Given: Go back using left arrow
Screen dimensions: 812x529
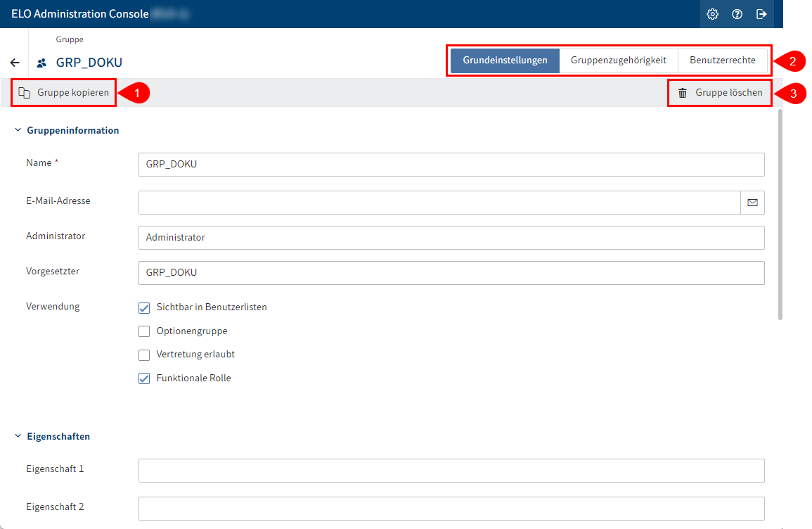Looking at the screenshot, I should coord(15,63).
